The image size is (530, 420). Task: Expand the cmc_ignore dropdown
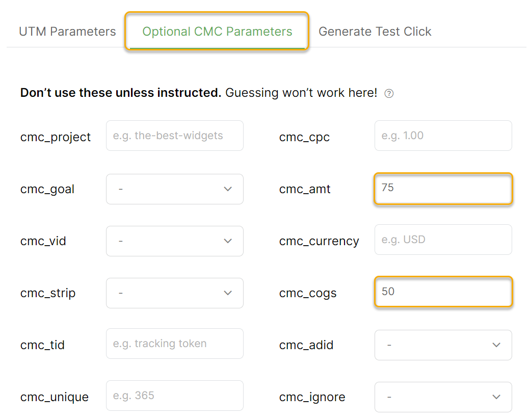(x=443, y=397)
